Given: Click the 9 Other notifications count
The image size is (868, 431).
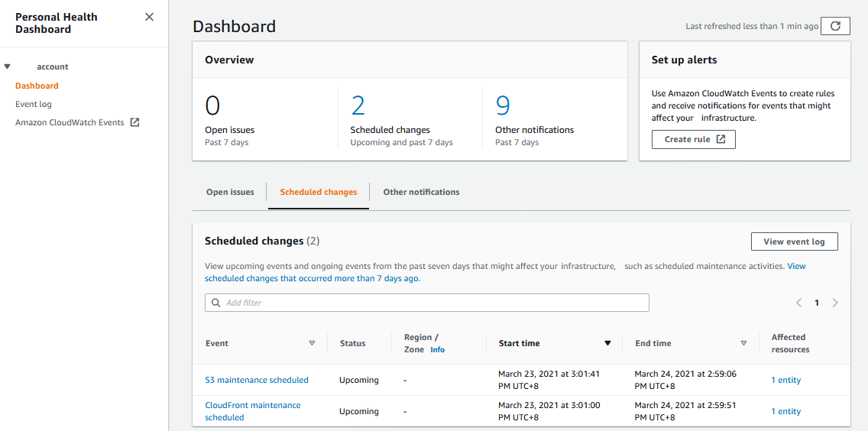Looking at the screenshot, I should tap(503, 105).
